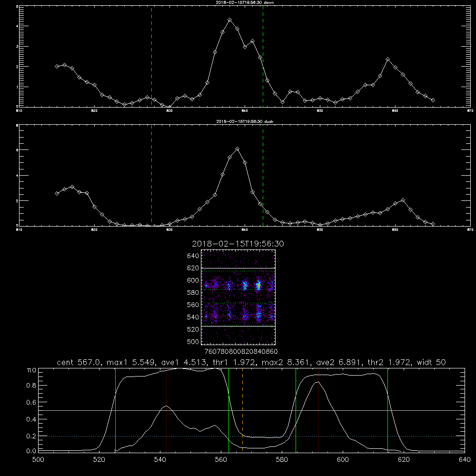Image resolution: width=476 pixels, height=476 pixels.
Task: Click x-axis label 840 under the dawn plot
Action: 245,111
